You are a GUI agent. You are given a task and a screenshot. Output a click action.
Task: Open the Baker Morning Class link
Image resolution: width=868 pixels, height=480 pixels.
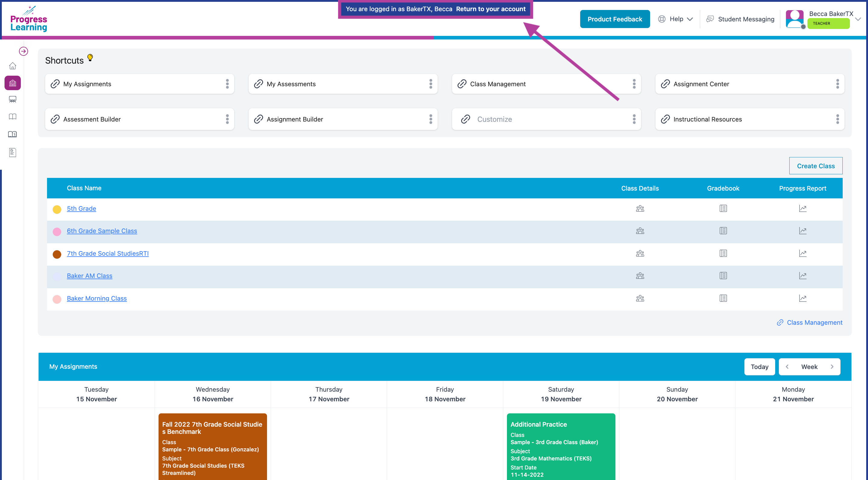pyautogui.click(x=97, y=298)
